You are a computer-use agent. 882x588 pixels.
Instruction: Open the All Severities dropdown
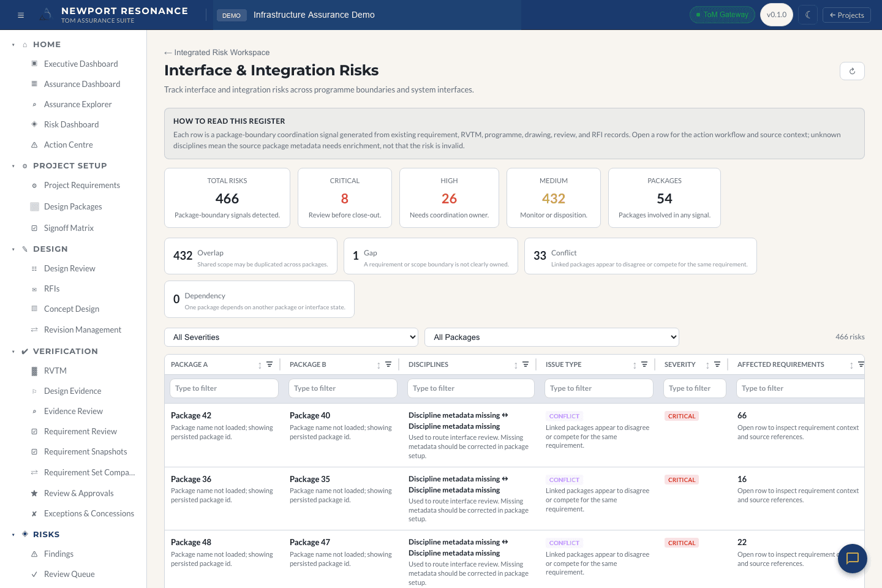tap(292, 337)
